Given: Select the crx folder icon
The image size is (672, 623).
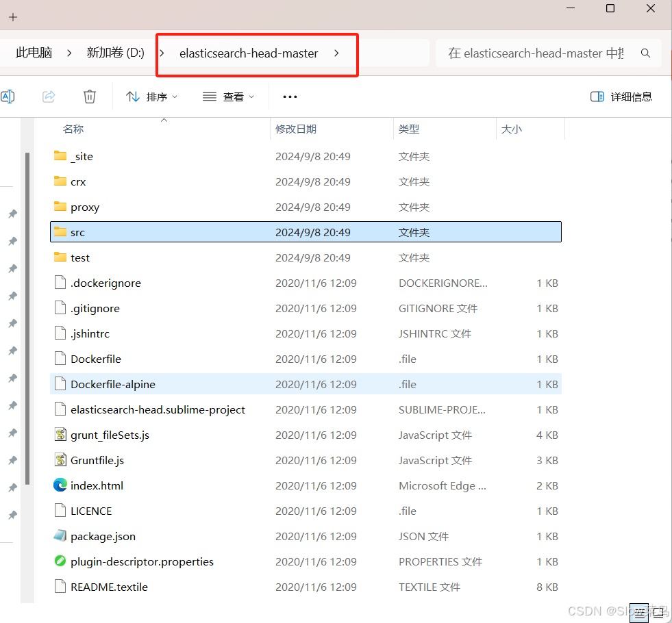Looking at the screenshot, I should [60, 181].
